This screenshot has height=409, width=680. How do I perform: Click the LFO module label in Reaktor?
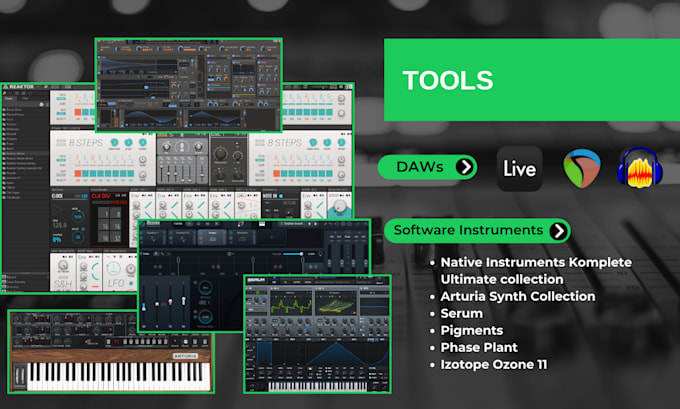116,284
